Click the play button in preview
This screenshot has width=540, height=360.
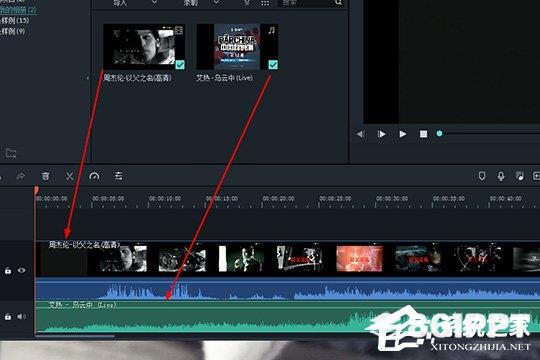(x=402, y=134)
